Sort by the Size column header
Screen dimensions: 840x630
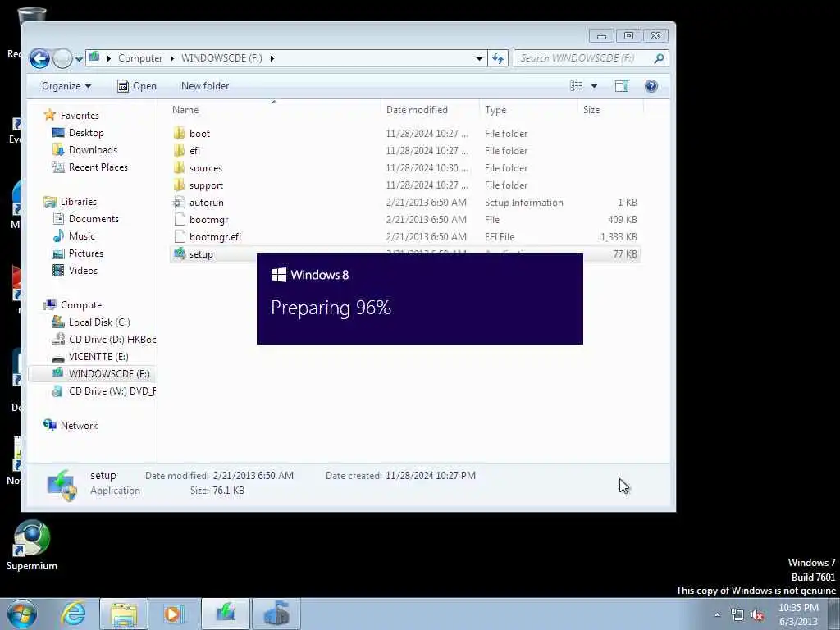point(591,110)
